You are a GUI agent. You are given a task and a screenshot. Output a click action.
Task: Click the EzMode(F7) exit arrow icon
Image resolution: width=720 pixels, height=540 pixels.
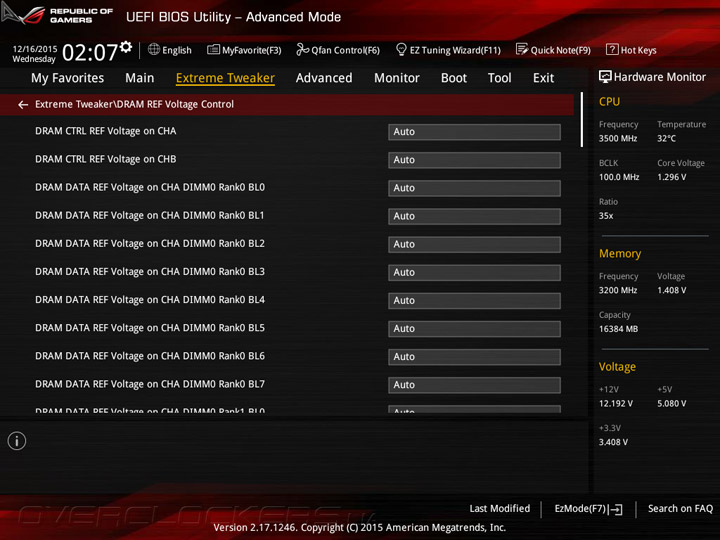(617, 509)
